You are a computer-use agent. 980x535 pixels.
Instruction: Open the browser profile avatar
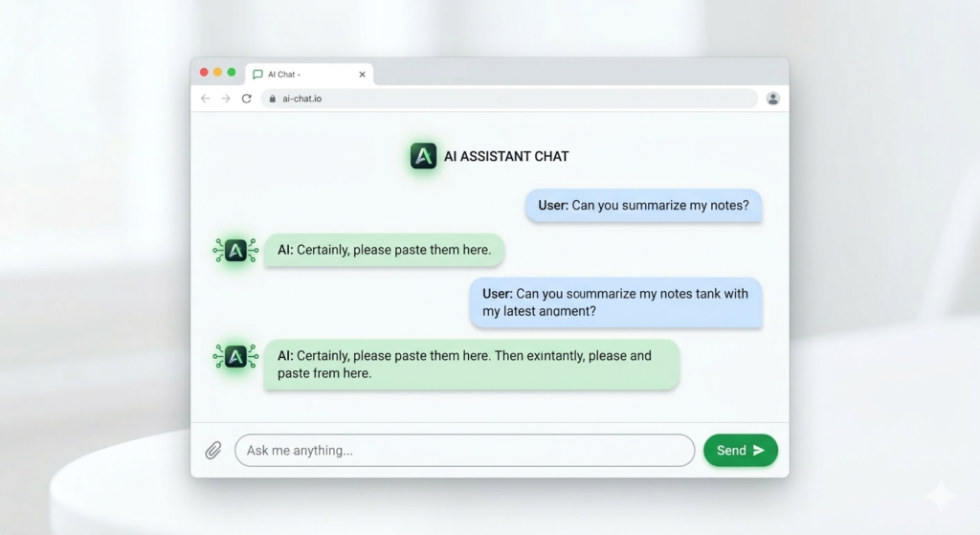[x=772, y=99]
